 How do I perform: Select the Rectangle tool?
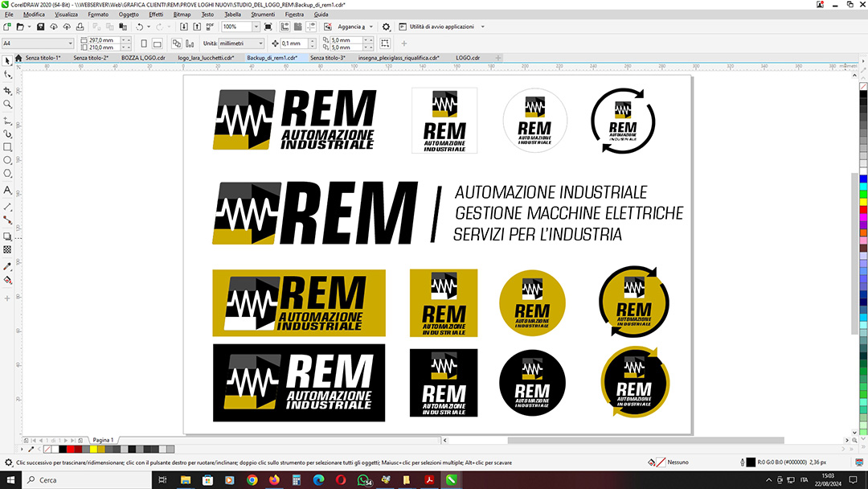tap(7, 147)
